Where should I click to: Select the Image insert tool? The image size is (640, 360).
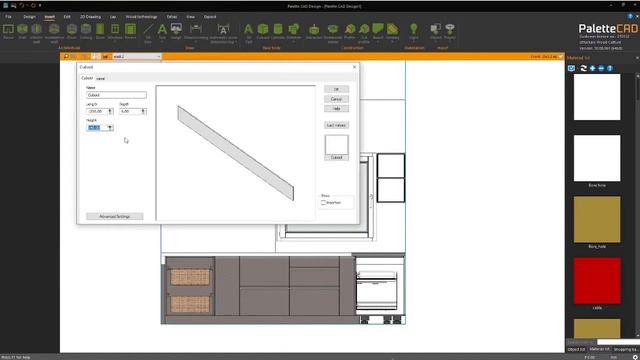(x=176, y=31)
